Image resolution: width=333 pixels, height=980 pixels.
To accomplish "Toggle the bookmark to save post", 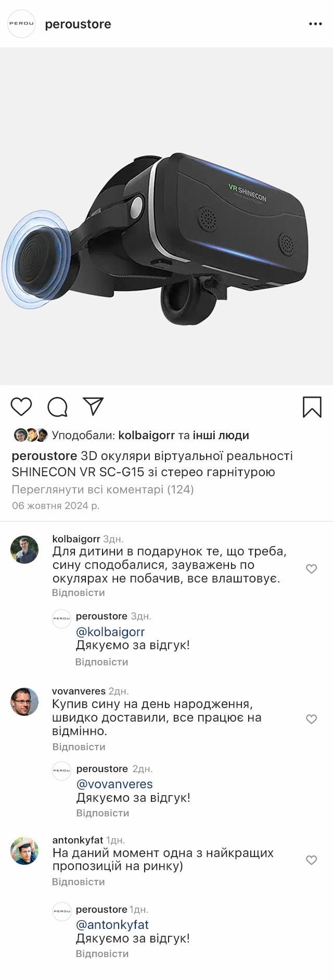I will click(x=312, y=407).
